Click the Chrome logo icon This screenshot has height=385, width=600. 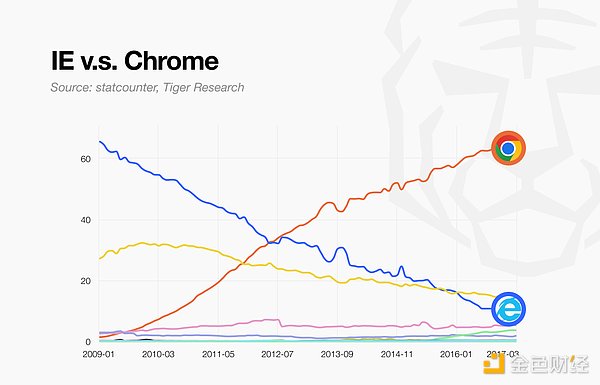tap(508, 148)
